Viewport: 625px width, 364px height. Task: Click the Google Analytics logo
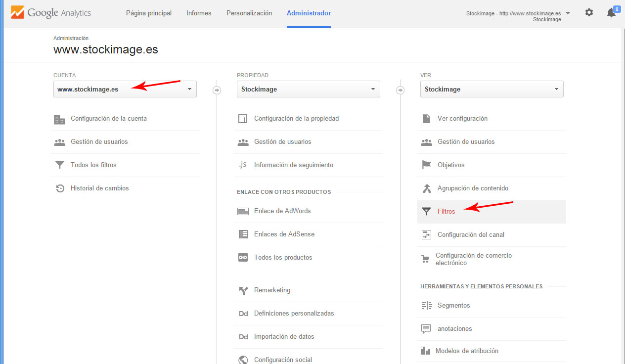click(x=51, y=13)
